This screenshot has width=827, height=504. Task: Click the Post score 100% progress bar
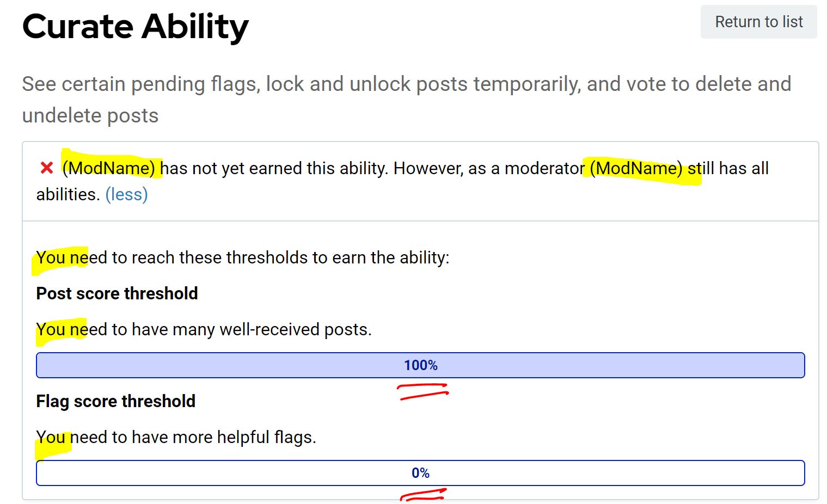click(420, 365)
